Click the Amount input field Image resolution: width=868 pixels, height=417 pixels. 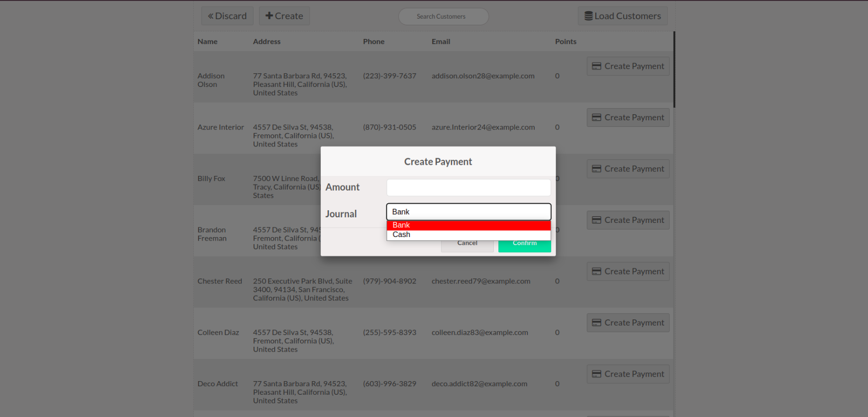[469, 188]
